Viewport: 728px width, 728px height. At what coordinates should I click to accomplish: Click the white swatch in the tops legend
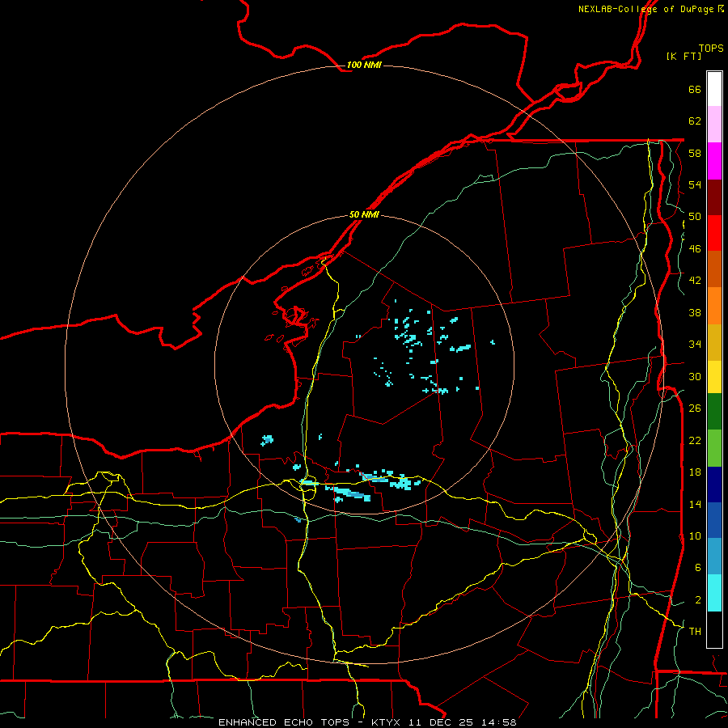click(714, 89)
